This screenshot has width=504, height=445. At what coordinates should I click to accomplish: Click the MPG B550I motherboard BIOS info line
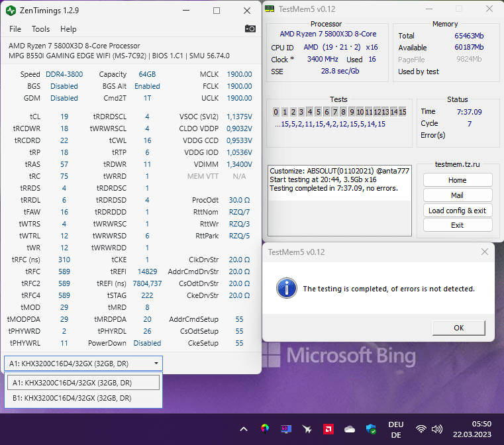coord(119,56)
